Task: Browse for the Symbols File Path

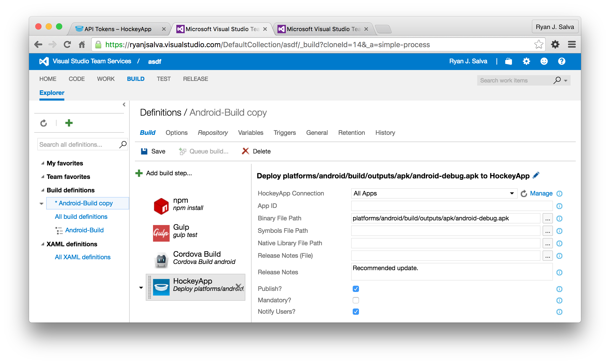Action: pos(547,231)
